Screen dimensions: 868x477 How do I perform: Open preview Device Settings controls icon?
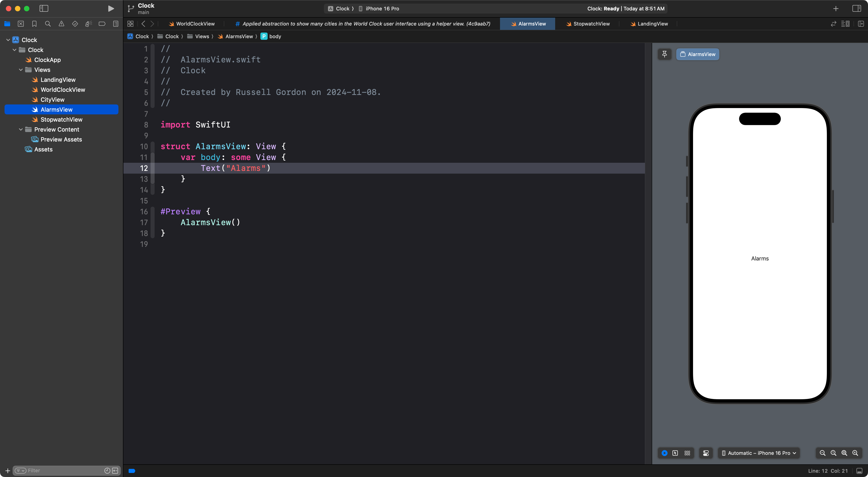(706, 453)
